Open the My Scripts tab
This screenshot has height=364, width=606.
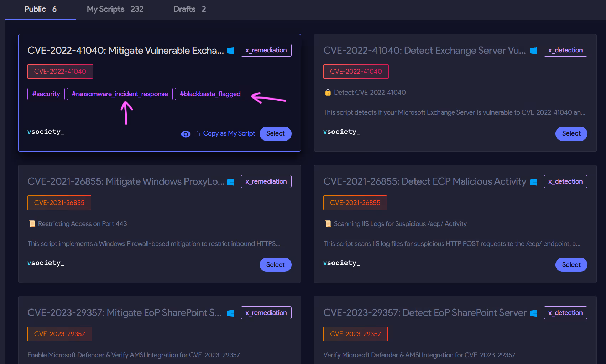(x=115, y=9)
